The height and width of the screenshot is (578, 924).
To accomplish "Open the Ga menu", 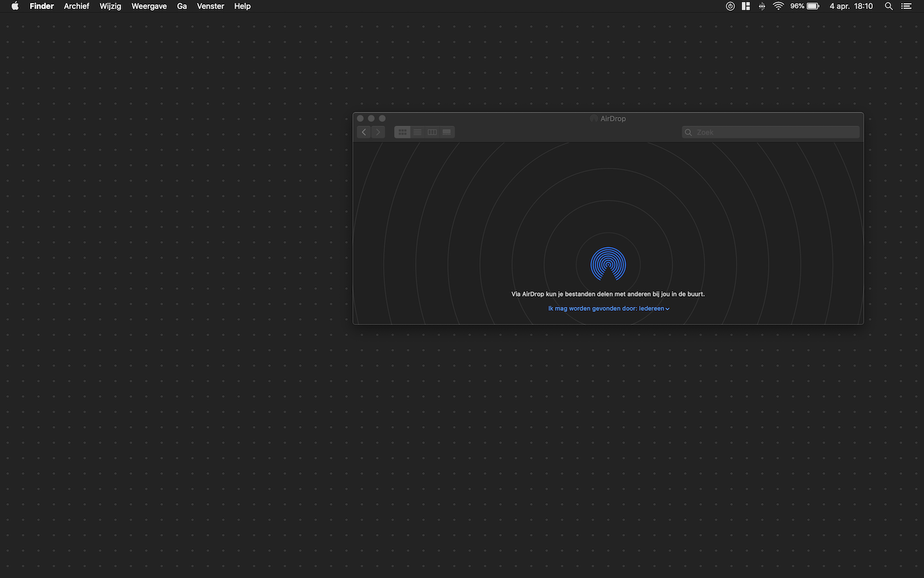I will (182, 6).
